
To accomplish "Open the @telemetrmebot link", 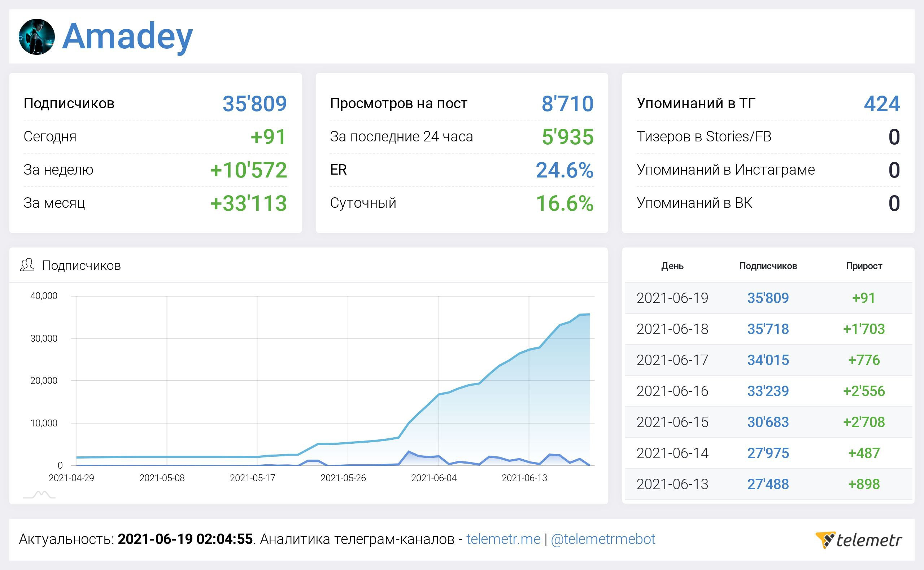I will [x=603, y=539].
